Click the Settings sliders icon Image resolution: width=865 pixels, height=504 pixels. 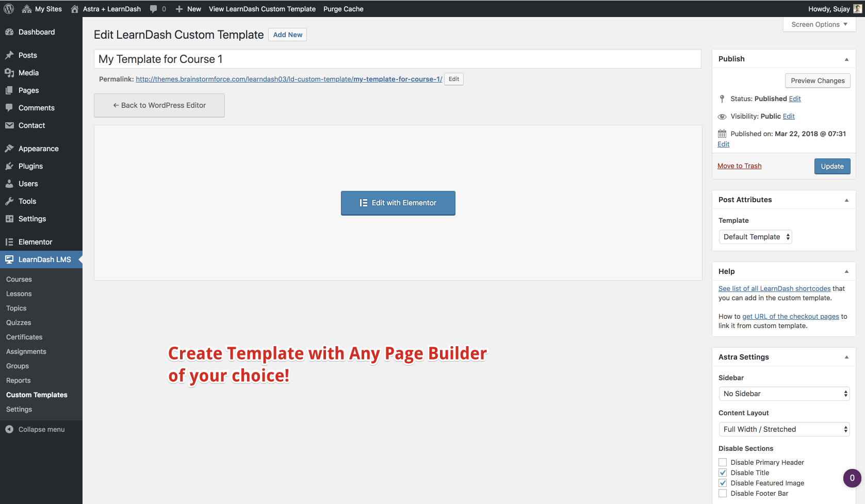click(x=9, y=219)
